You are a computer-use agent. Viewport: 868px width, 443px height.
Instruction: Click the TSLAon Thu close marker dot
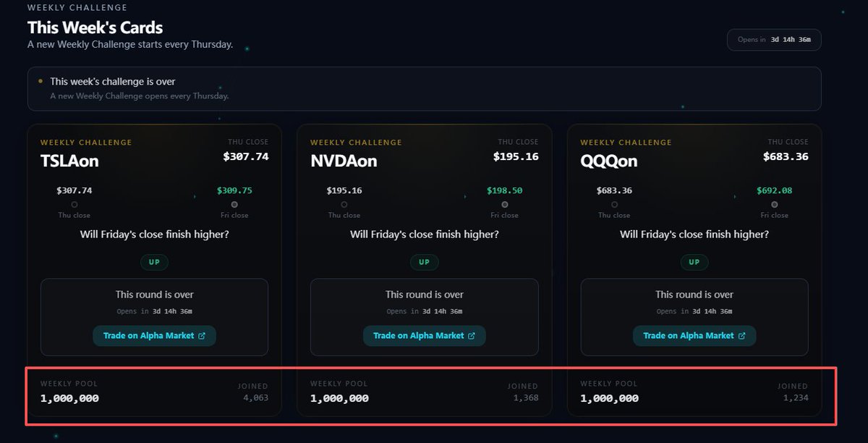(x=75, y=205)
